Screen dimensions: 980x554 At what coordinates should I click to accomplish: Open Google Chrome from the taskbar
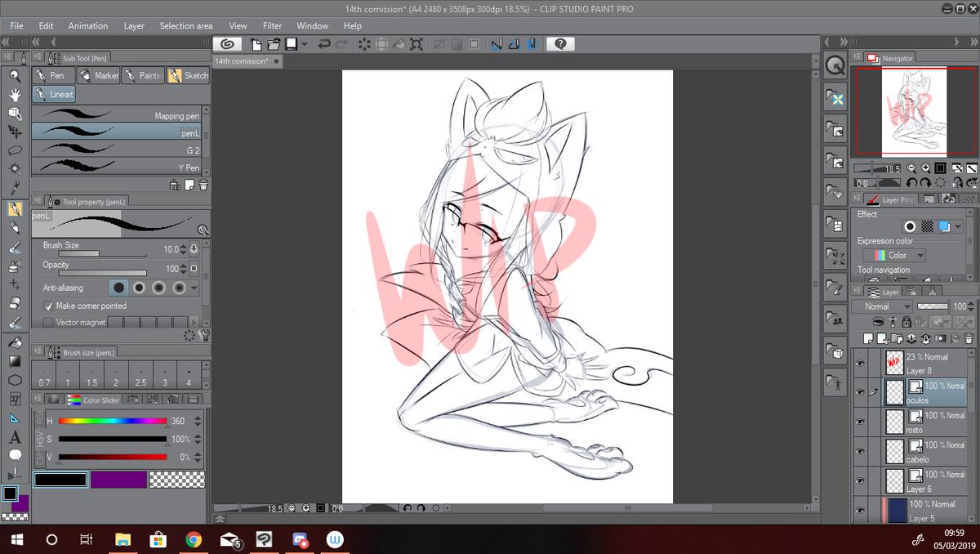pyautogui.click(x=194, y=539)
